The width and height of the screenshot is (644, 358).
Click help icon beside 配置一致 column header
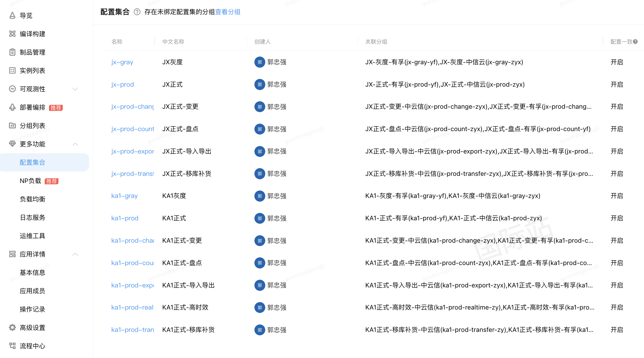pos(635,42)
